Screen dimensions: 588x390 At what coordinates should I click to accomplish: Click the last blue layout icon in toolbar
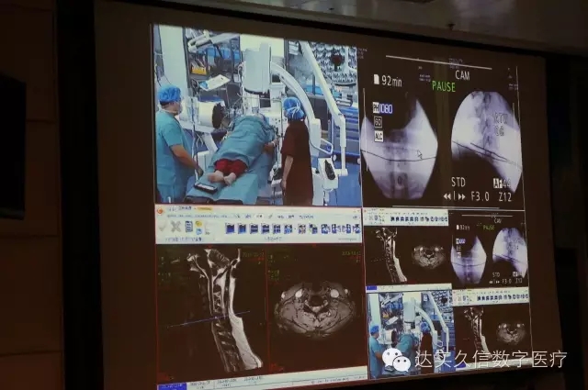[x=356, y=228]
